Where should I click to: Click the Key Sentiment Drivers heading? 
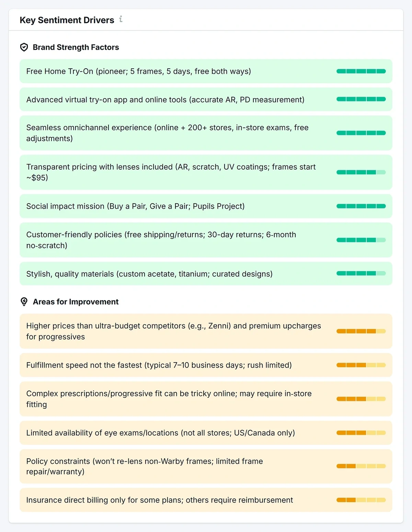point(67,20)
